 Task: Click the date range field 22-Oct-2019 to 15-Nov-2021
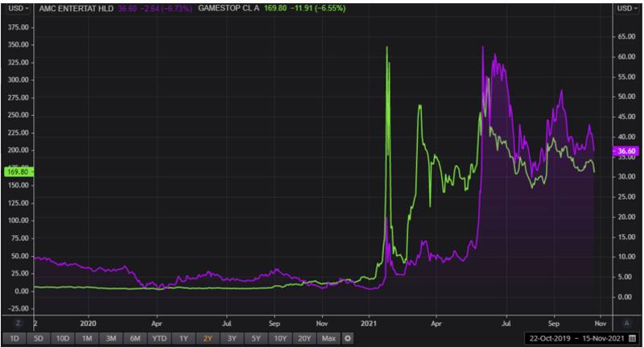pos(574,338)
